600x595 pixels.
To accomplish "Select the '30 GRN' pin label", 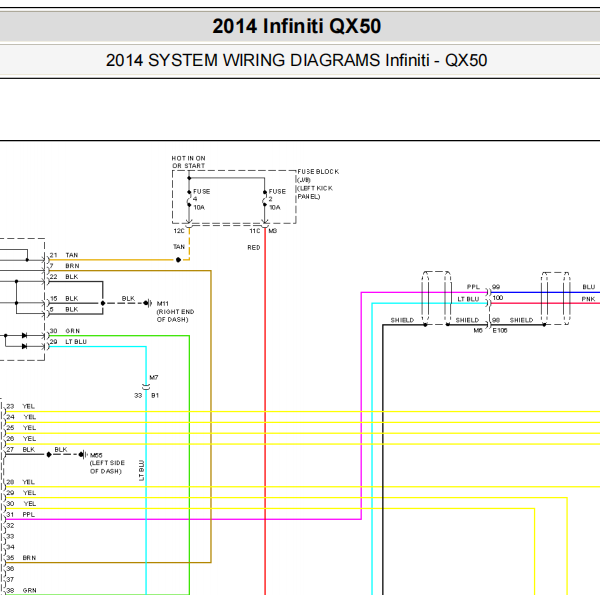I will click(x=65, y=331).
